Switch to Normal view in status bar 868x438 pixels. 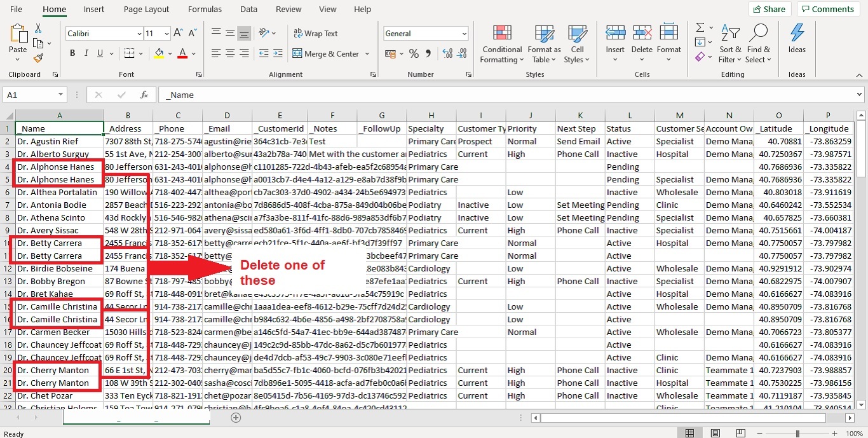[689, 434]
